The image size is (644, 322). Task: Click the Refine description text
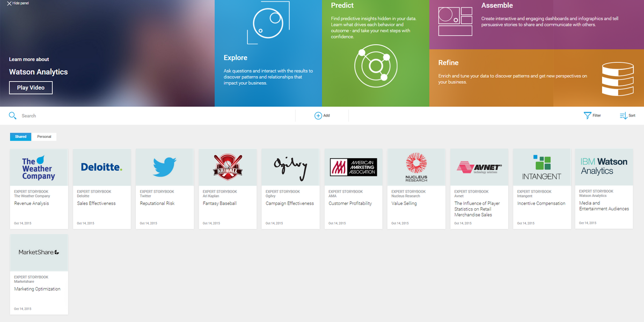(513, 79)
